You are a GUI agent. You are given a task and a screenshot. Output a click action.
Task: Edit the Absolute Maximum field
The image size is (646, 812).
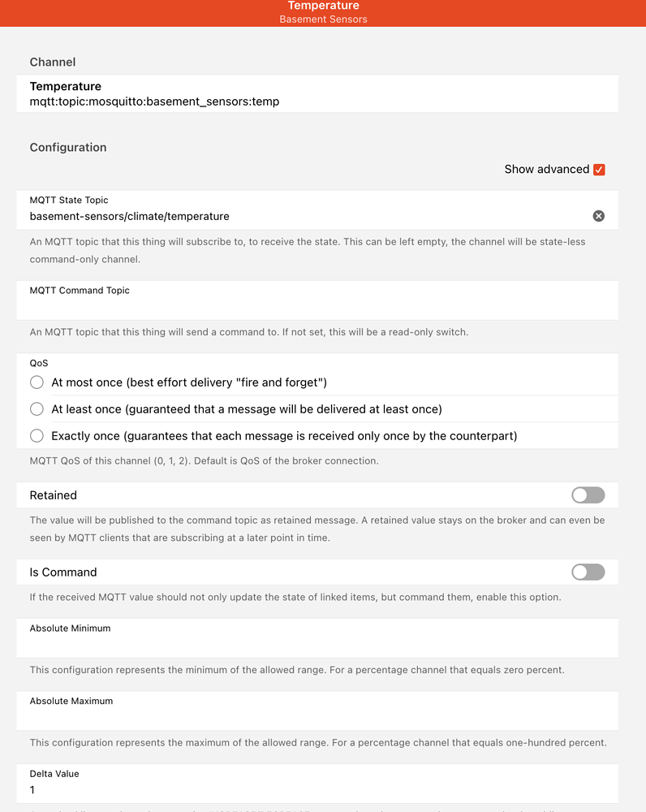coord(317,717)
